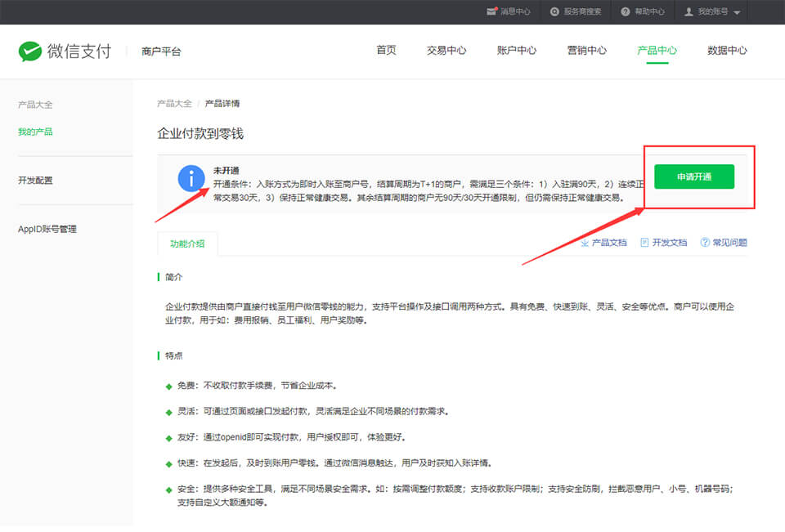Click the 快速 feature bullet text
The height and width of the screenshot is (532, 785).
pyautogui.click(x=335, y=463)
